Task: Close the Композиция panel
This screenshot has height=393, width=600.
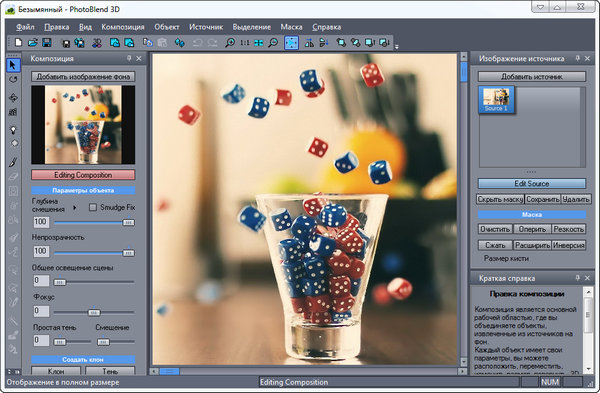Action: coord(139,58)
